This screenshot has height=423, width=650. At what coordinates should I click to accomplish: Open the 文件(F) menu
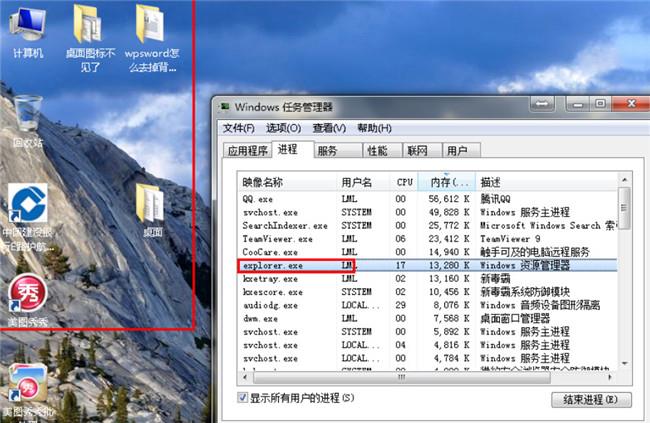pos(238,128)
